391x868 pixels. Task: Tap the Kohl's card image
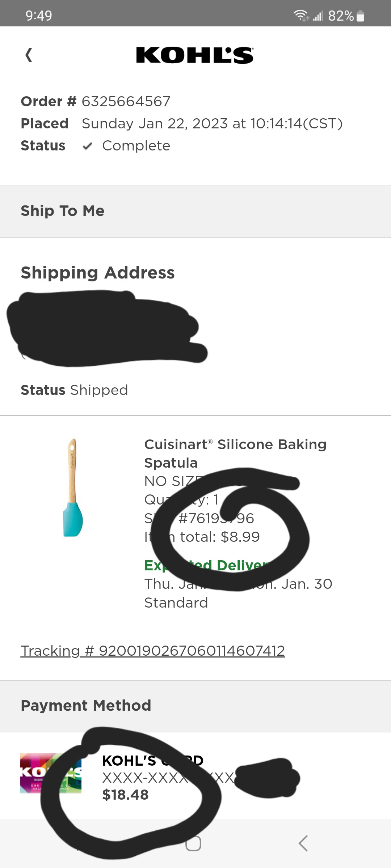[x=51, y=773]
